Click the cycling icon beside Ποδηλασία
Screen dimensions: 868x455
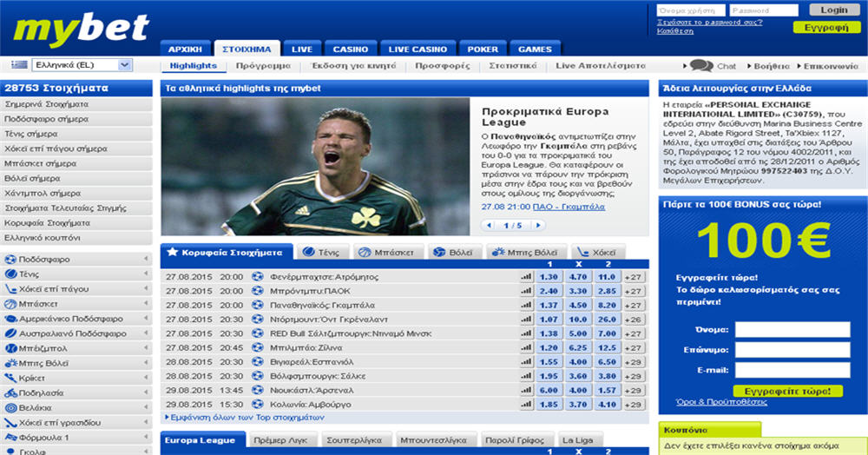10,393
